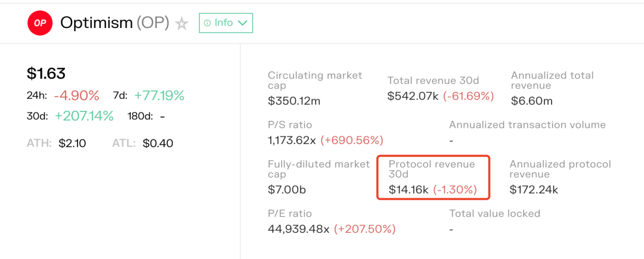
Task: Click the $1.63 current price
Action: (46, 73)
